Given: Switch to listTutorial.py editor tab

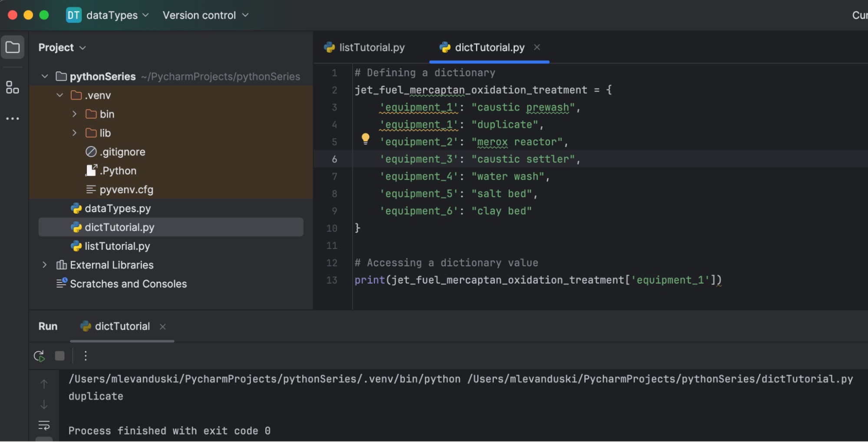Looking at the screenshot, I should [x=364, y=47].
